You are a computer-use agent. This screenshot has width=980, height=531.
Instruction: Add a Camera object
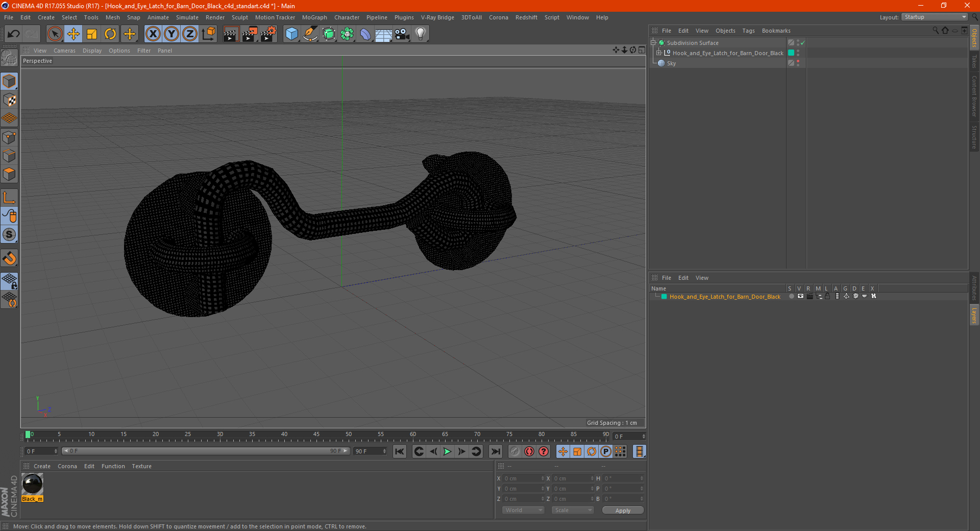pos(402,34)
